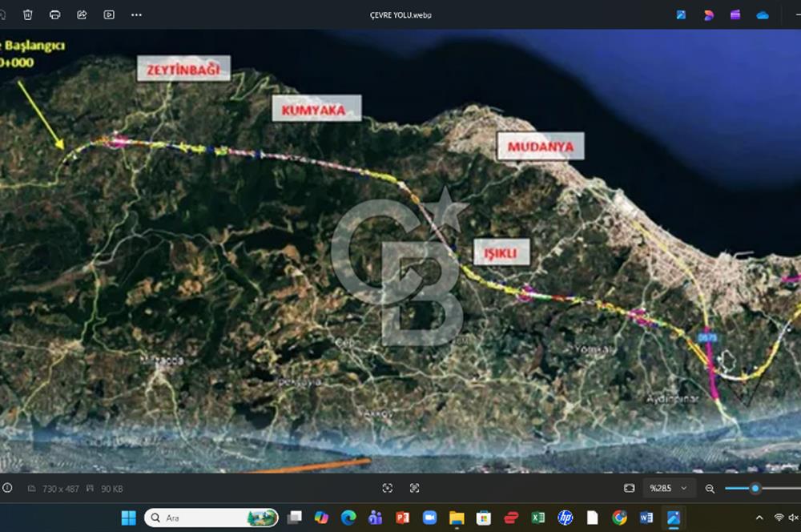Delete the image with the trash icon
The image size is (801, 532).
(x=27, y=14)
